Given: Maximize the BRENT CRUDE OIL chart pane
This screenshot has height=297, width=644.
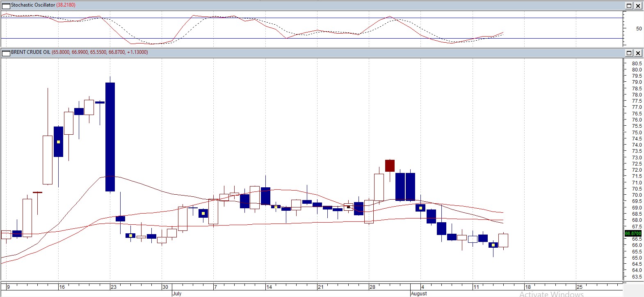Looking at the screenshot, I should (x=629, y=53).
